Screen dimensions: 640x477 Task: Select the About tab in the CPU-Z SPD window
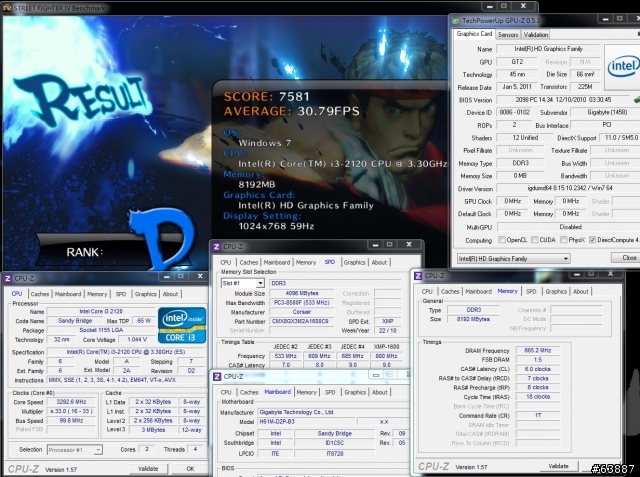379,262
